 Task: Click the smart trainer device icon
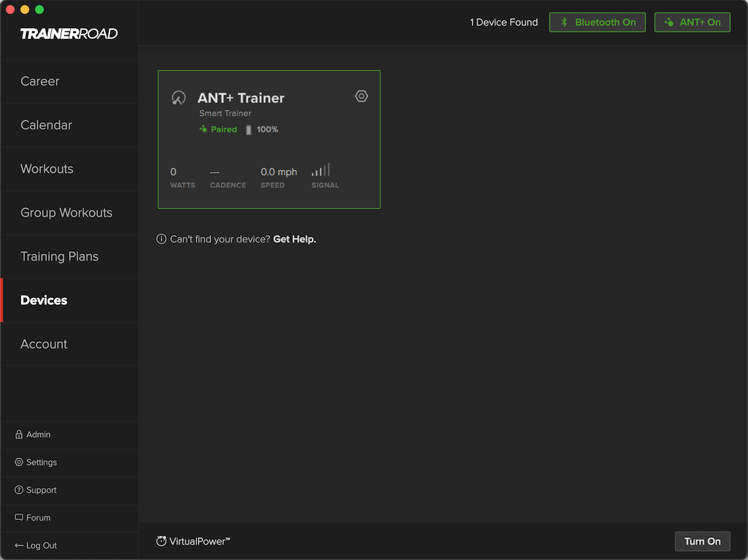pos(178,98)
